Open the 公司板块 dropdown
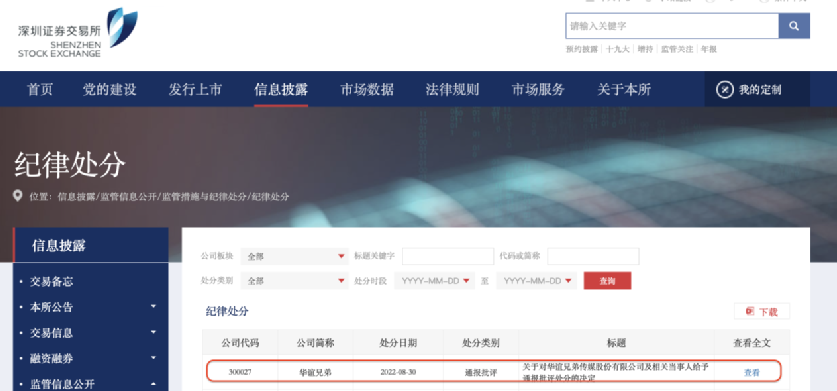Viewport: 837px width, 391px height. pyautogui.click(x=295, y=256)
